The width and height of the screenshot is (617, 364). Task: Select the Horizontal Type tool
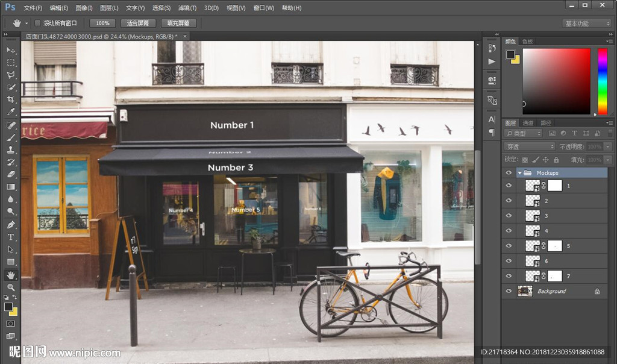[x=11, y=237]
